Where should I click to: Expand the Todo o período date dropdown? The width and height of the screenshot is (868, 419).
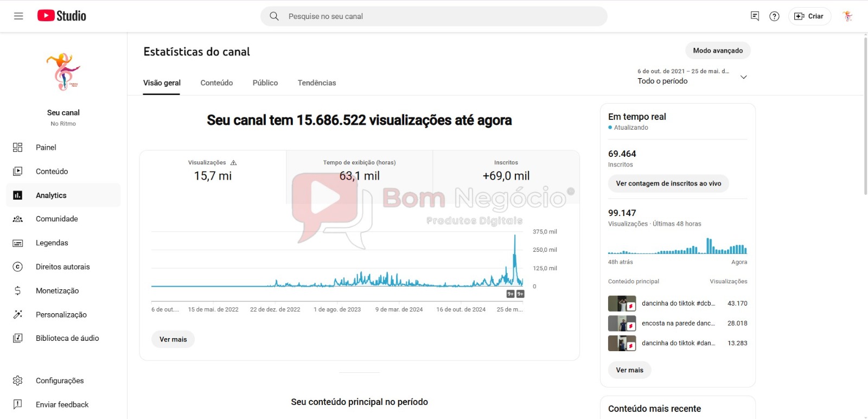693,77
